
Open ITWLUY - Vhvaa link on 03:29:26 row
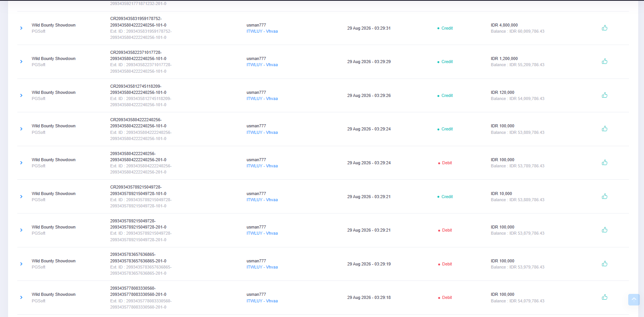(262, 98)
